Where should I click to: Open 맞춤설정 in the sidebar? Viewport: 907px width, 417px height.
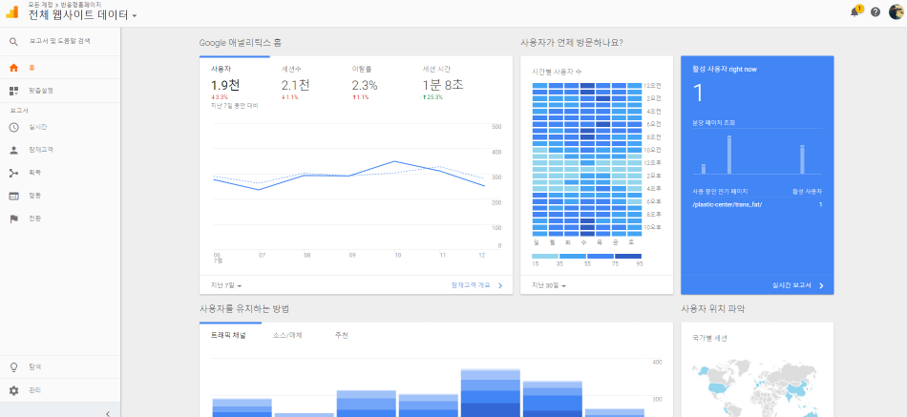[x=41, y=91]
